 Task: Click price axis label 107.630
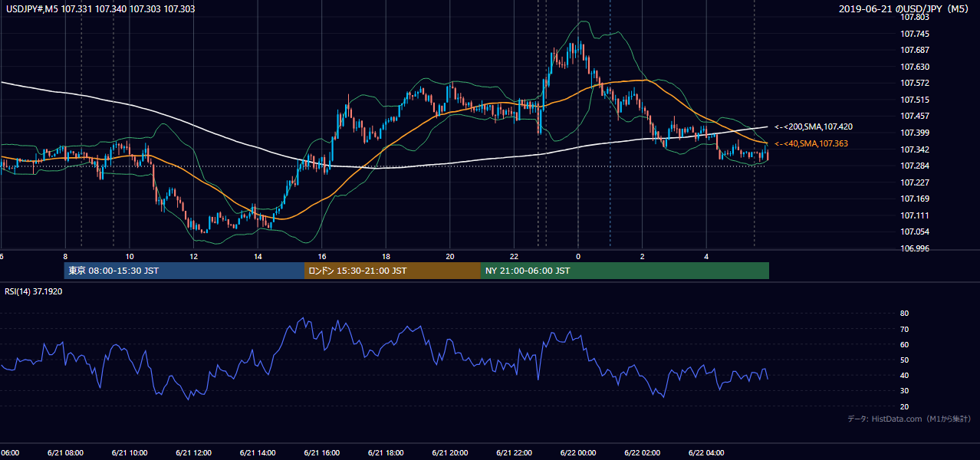pyautogui.click(x=915, y=67)
